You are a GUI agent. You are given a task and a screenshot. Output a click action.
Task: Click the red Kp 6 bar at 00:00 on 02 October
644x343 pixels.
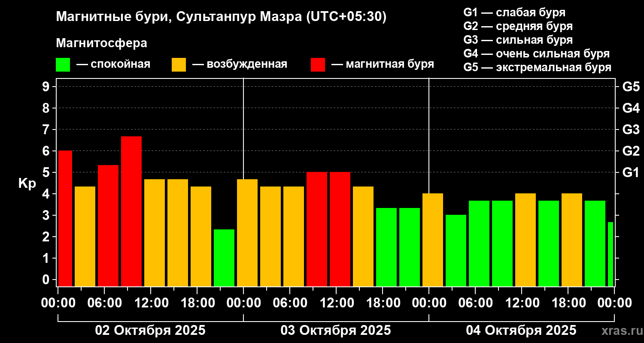tap(65, 219)
